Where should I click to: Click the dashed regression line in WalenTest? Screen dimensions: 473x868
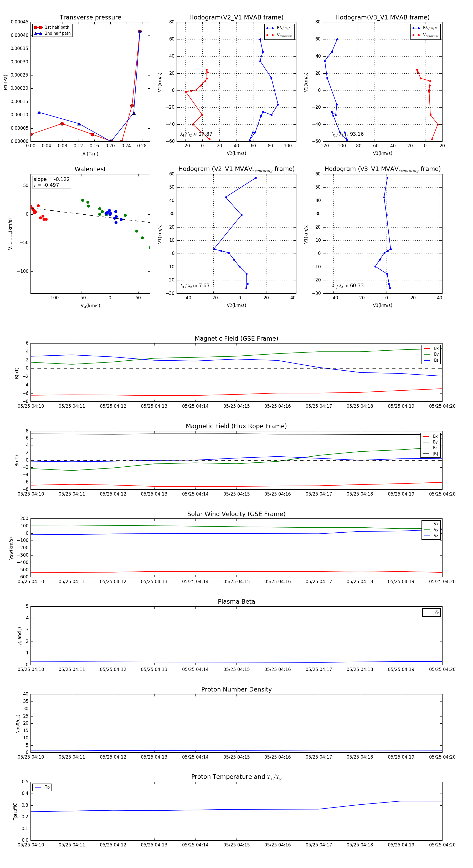[x=90, y=215]
